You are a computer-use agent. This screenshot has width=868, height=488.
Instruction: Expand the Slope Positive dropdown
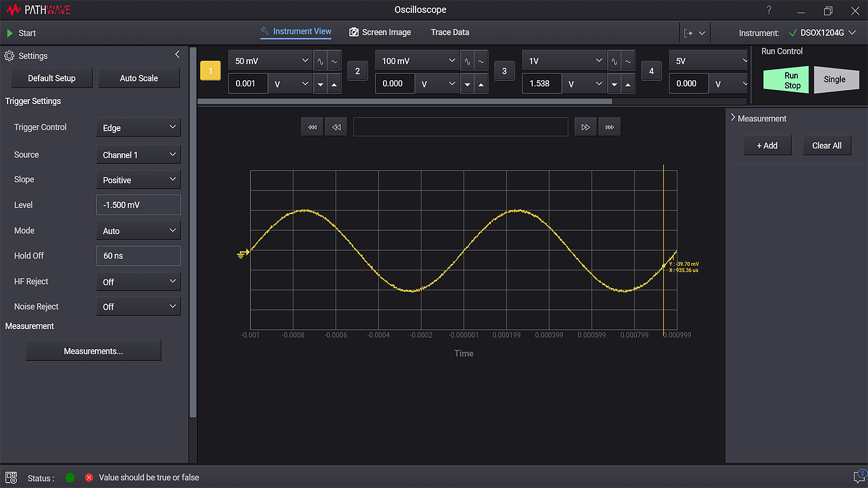click(138, 179)
